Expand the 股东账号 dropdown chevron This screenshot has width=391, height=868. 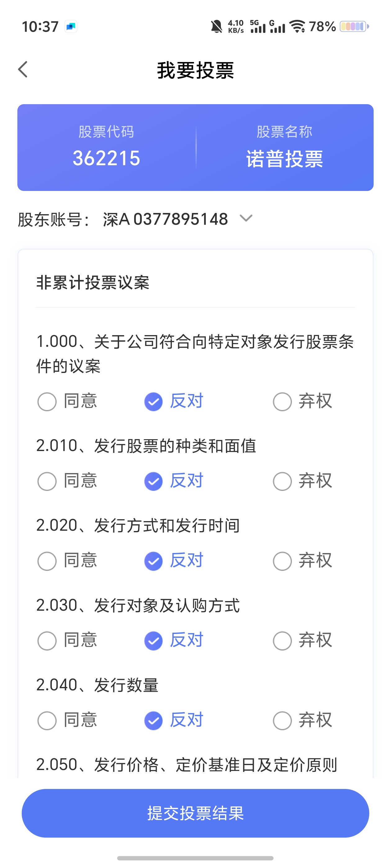coord(246,218)
